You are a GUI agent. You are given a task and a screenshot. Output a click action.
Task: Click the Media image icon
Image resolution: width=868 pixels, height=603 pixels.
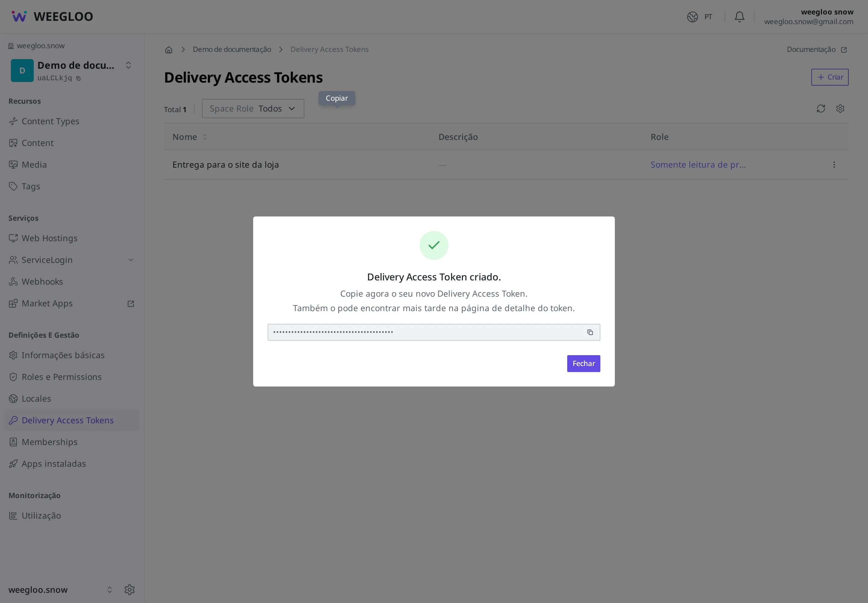point(13,165)
